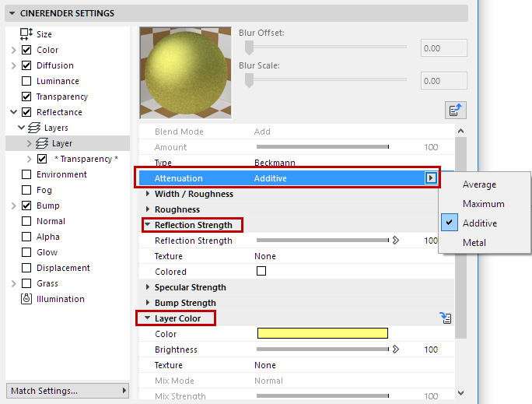Open the Match Settings button menu
Image resolution: width=532 pixels, height=404 pixels.
(x=68, y=391)
